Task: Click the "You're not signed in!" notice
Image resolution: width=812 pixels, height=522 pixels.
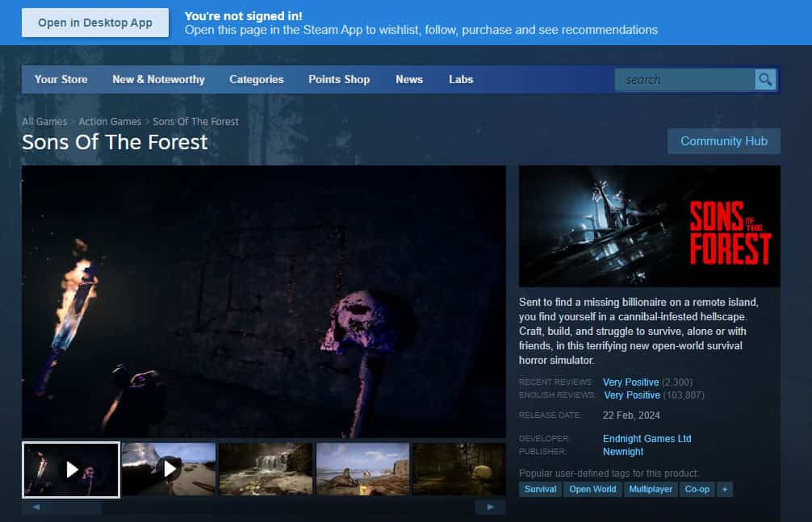Action: [x=244, y=16]
